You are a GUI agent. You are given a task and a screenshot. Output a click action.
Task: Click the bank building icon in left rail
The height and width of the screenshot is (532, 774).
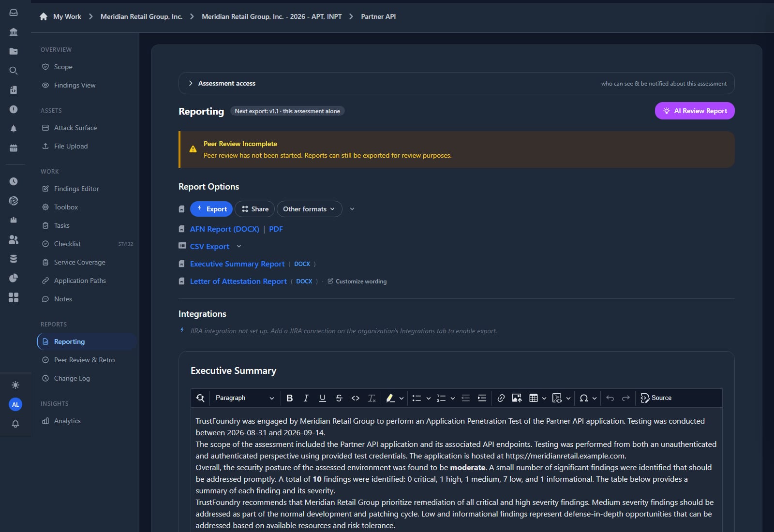click(x=14, y=32)
